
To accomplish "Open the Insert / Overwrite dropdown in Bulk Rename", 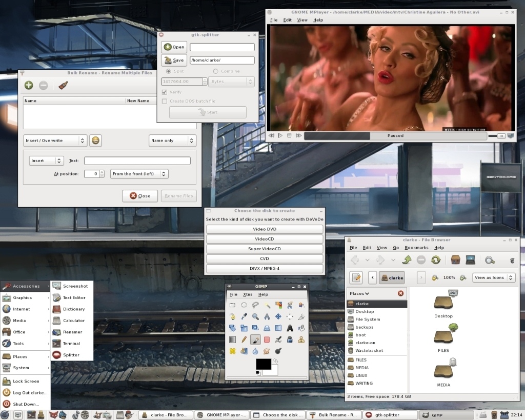I will point(55,141).
